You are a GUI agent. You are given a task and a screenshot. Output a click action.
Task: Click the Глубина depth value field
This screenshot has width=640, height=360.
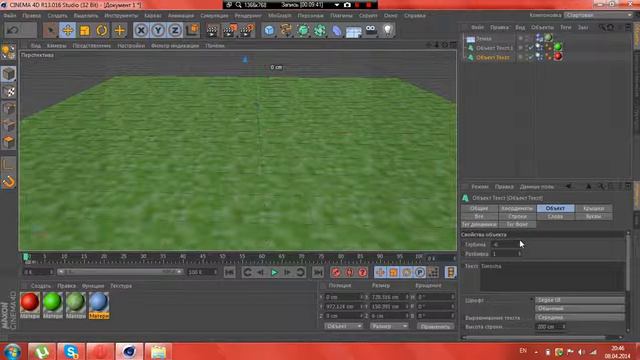click(x=507, y=244)
